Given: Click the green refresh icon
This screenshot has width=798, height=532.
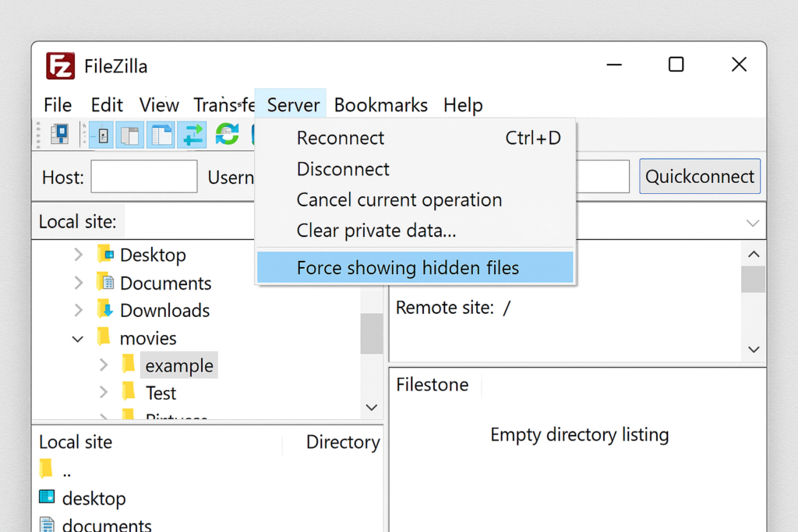Looking at the screenshot, I should point(227,135).
